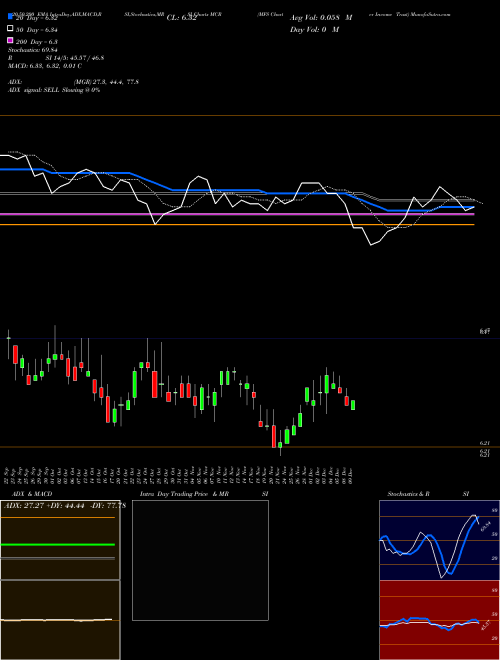Click the 'MACD: 6.33, 6.32, 0.01 C' readout
500x660 pixels.
click(x=45, y=66)
